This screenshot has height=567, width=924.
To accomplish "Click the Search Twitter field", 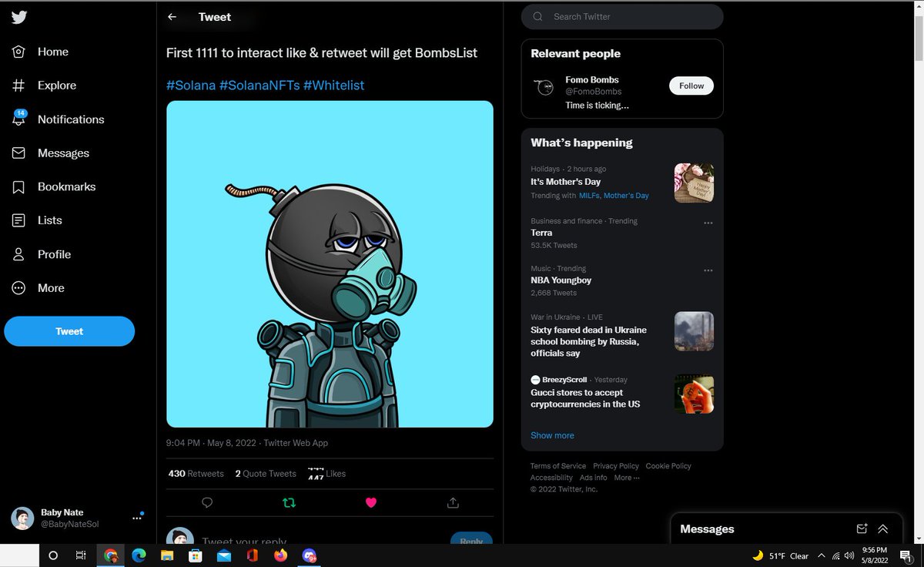I will click(622, 17).
